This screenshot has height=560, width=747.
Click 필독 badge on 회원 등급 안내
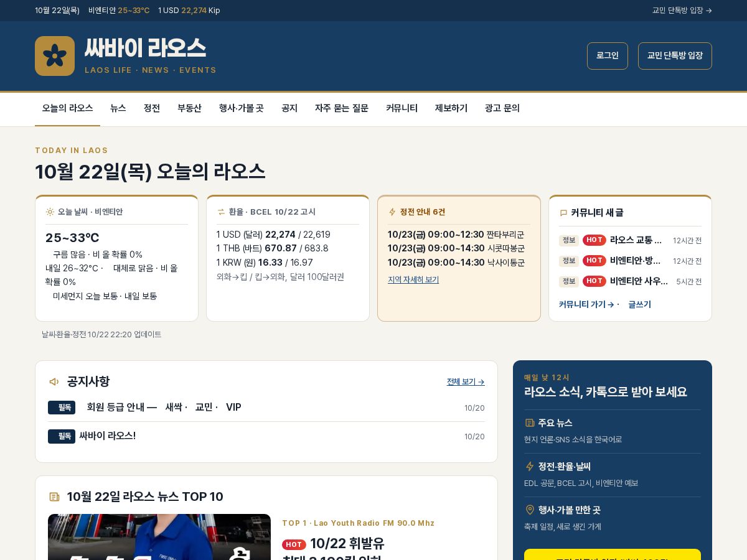tap(62, 408)
